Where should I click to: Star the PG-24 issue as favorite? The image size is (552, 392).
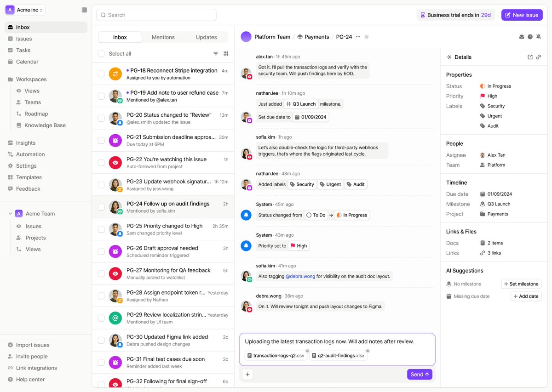pos(367,37)
